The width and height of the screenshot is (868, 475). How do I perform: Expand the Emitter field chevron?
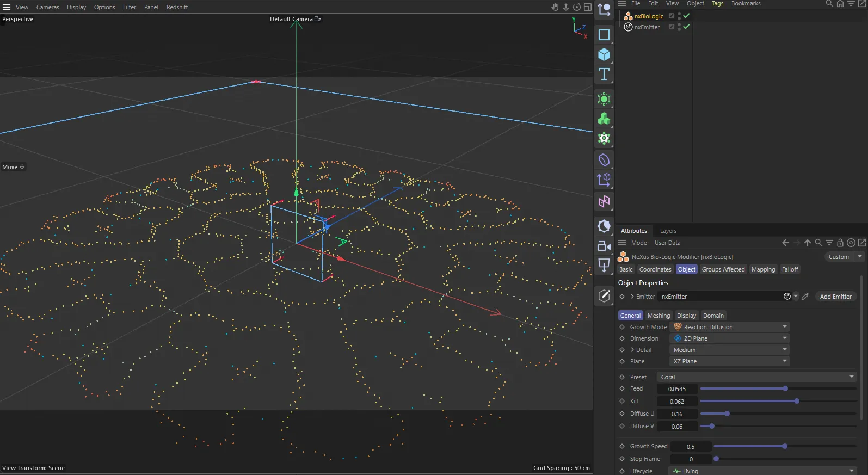click(632, 297)
